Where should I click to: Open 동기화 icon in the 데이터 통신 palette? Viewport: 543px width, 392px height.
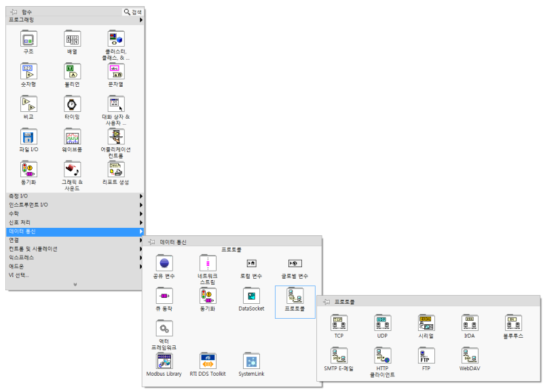coord(208,296)
